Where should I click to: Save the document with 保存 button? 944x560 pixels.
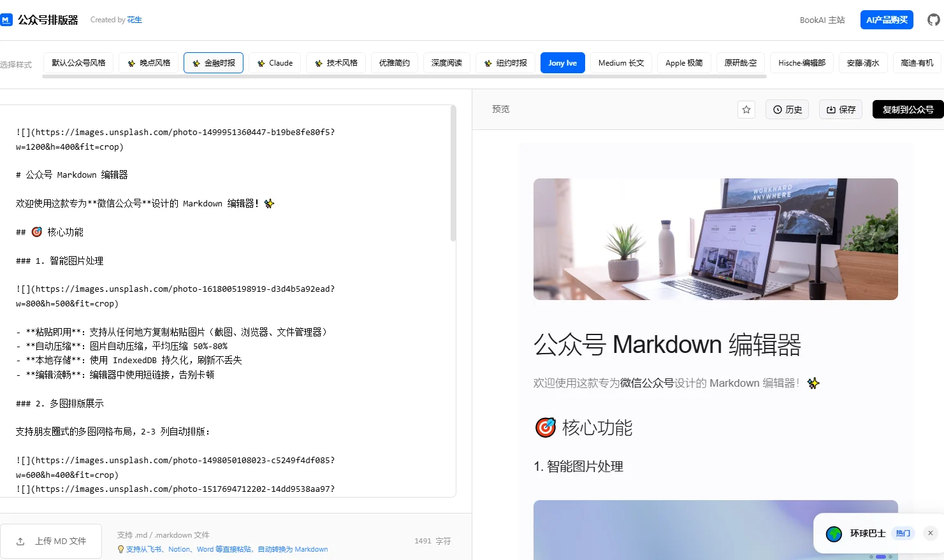tap(841, 110)
